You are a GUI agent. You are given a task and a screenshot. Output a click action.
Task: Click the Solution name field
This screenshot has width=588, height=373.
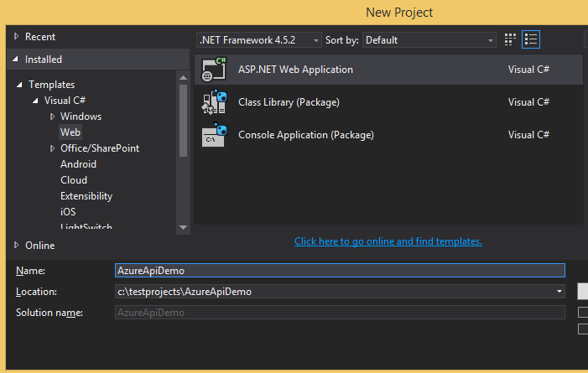pyautogui.click(x=340, y=313)
